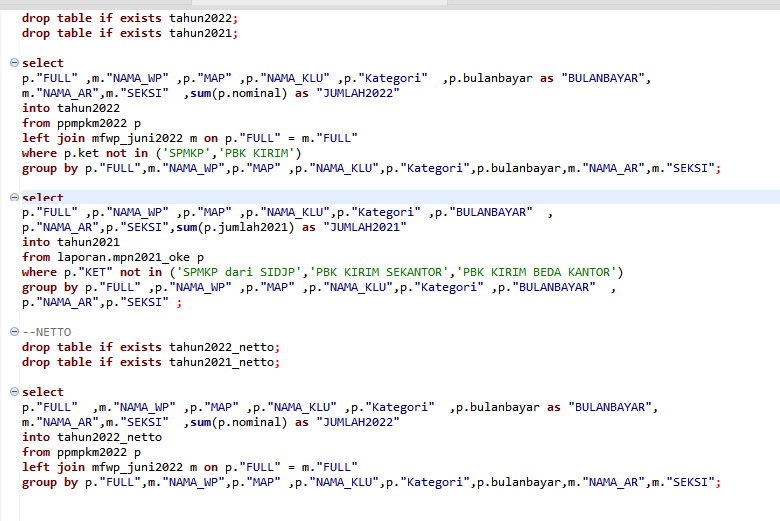Click 'drop table if exists tahun2022_netto;'
This screenshot has height=521, width=780.
click(x=151, y=347)
